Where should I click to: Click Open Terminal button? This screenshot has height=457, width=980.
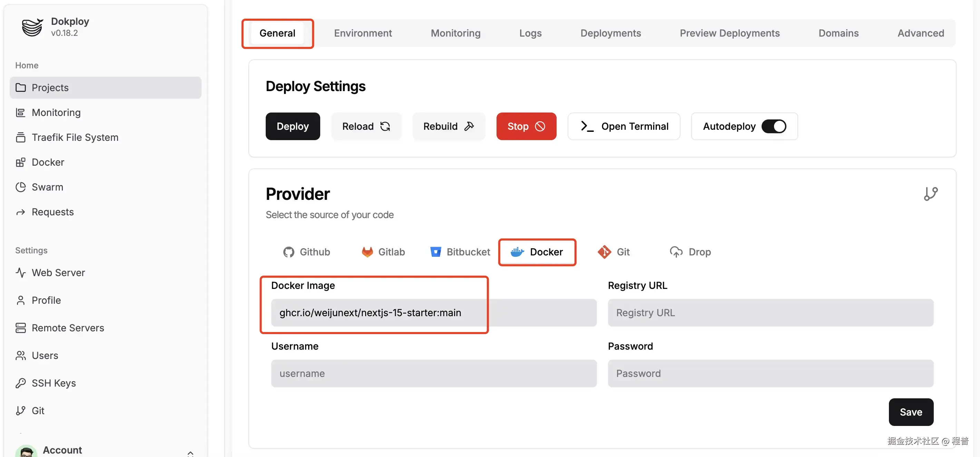624,126
